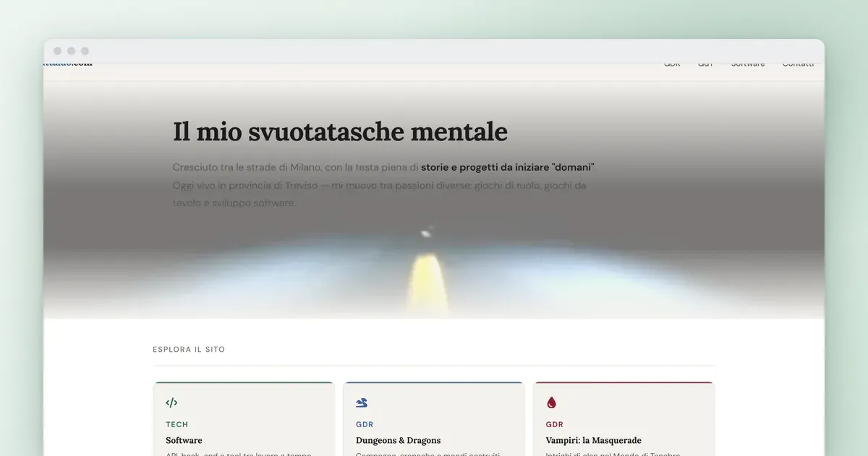Image resolution: width=868 pixels, height=456 pixels.
Task: Click the first gray window control dot
Action: tap(58, 51)
